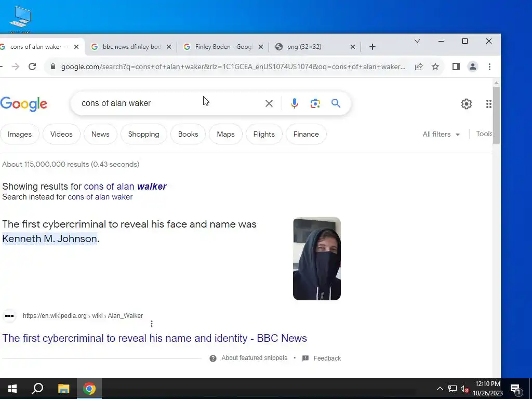View site information lock icon

[x=52, y=66]
